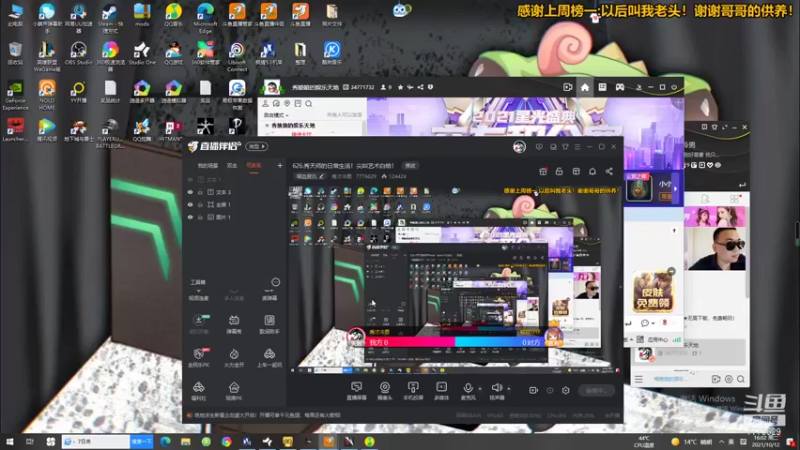Click the record video icon beside settings

[x=533, y=390]
